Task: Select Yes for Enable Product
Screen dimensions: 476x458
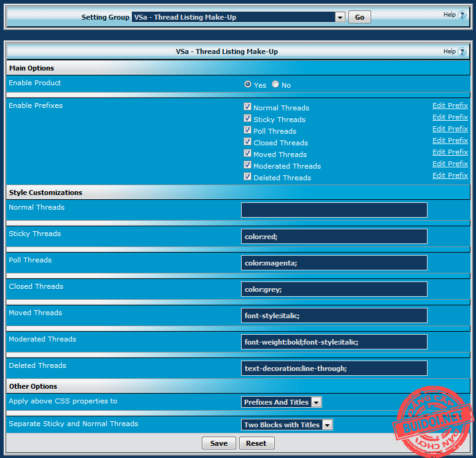Action: click(248, 85)
